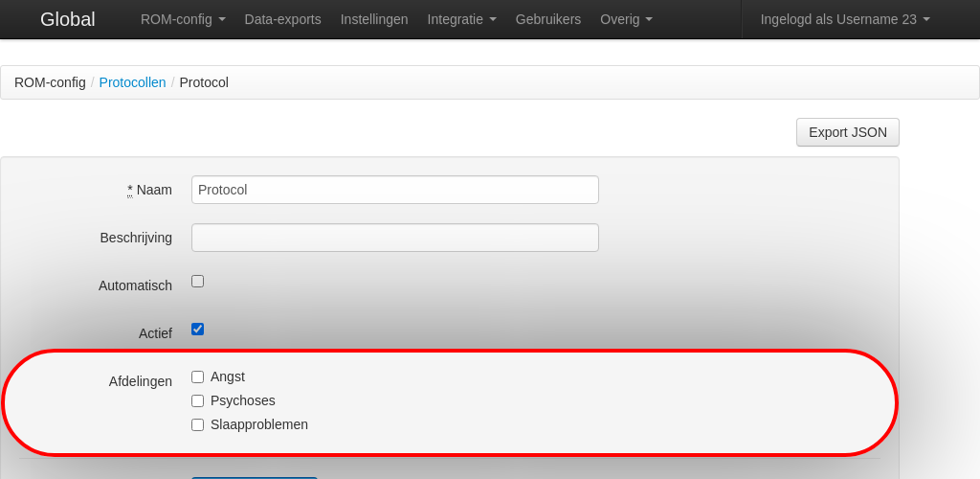Expand the Integratie dropdown menu

pos(461,19)
